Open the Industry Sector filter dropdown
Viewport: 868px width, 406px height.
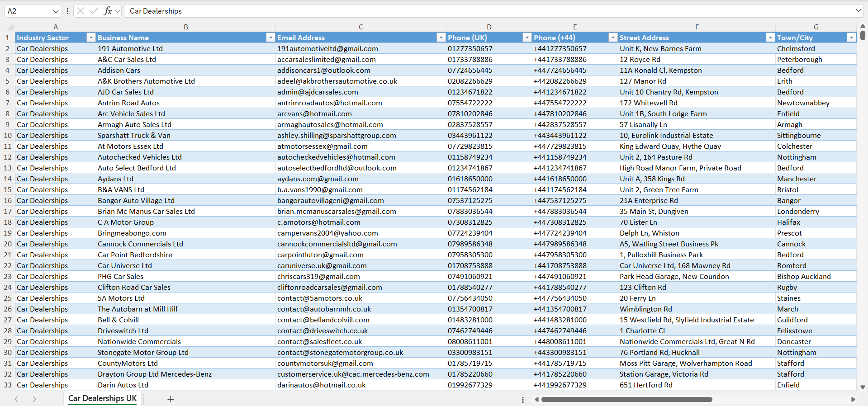[x=91, y=38]
